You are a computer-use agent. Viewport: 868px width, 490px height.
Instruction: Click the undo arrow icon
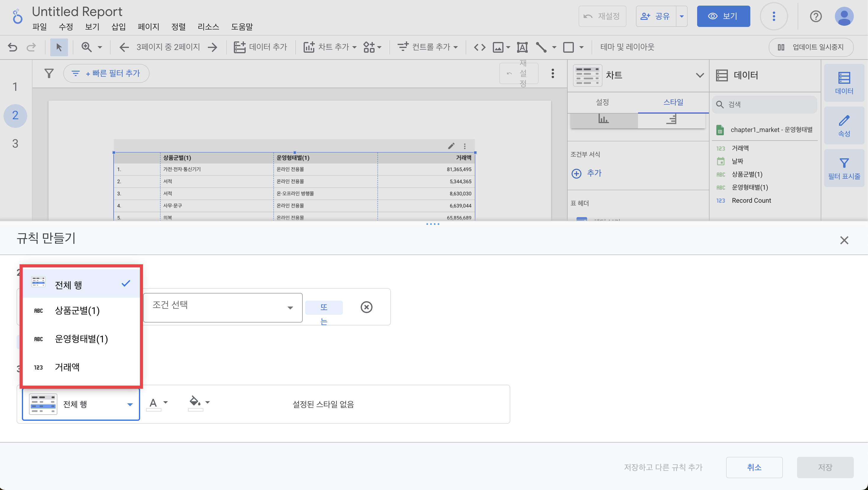coord(12,47)
